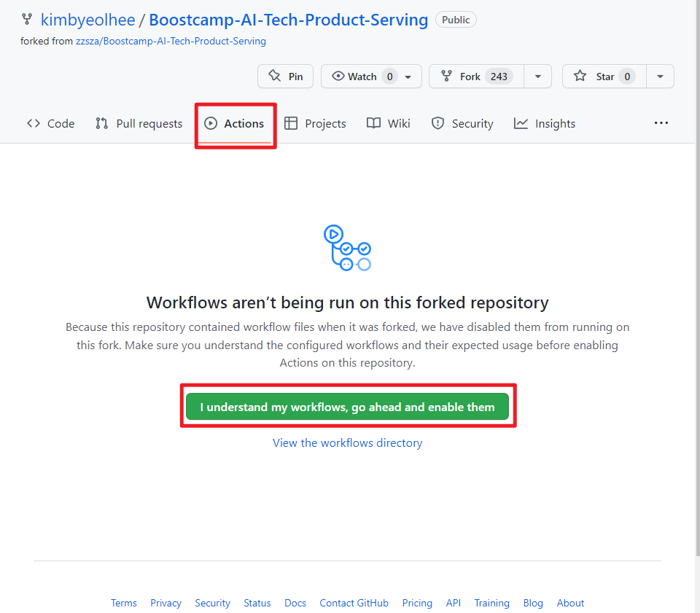Expand the Fork options dropdown arrow
Image resolution: width=700 pixels, height=613 pixels.
click(538, 77)
